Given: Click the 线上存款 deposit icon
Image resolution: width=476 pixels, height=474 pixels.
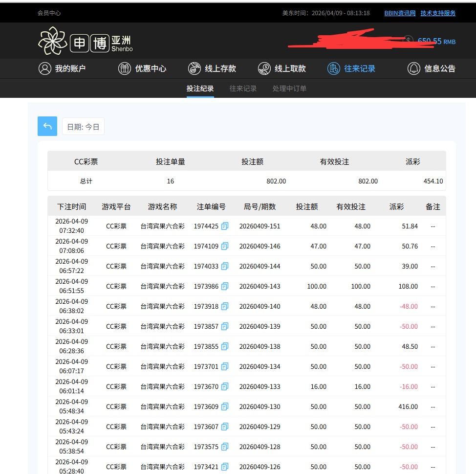Looking at the screenshot, I should click(195, 68).
